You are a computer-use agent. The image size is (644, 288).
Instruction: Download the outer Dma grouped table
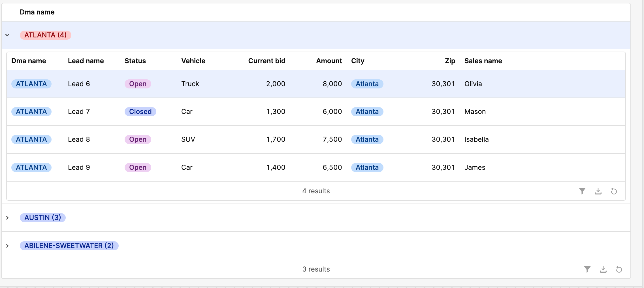pos(603,269)
